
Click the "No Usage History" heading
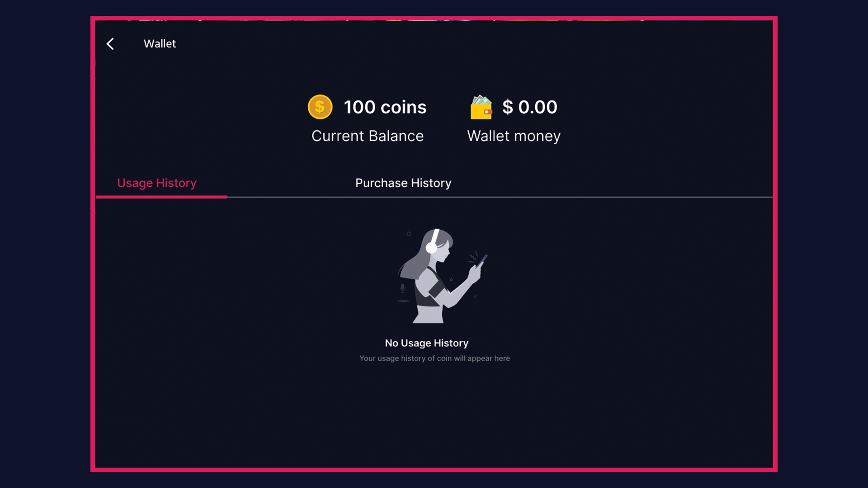point(426,343)
